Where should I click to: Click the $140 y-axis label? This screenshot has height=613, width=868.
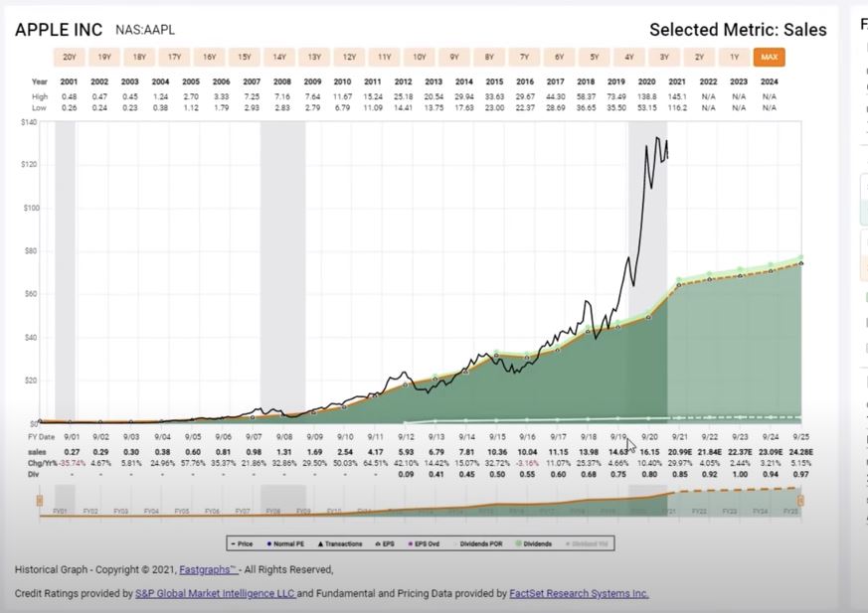click(x=29, y=122)
